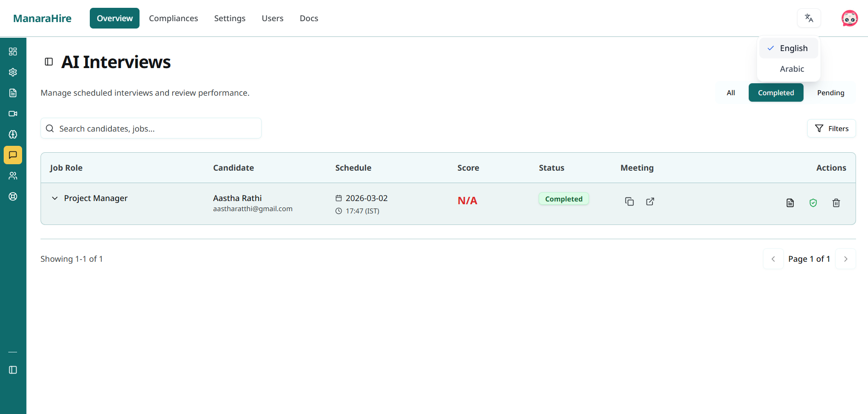
Task: Click the green shield verification icon
Action: click(x=813, y=203)
